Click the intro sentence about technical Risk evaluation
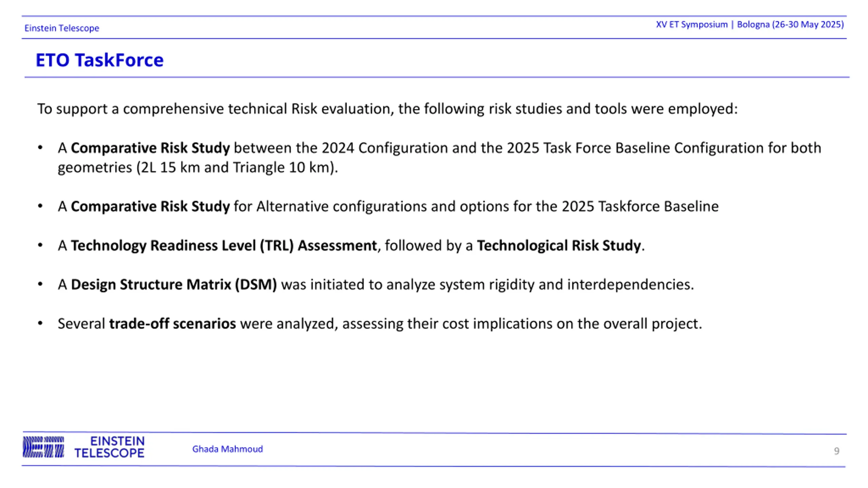868x488 pixels. click(388, 109)
